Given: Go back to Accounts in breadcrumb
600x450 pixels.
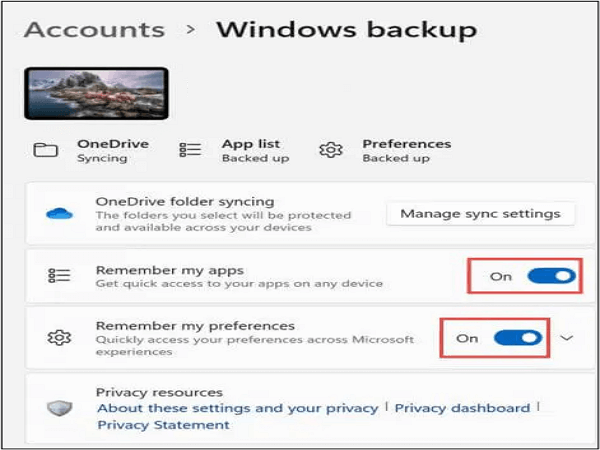Looking at the screenshot, I should pos(94,30).
